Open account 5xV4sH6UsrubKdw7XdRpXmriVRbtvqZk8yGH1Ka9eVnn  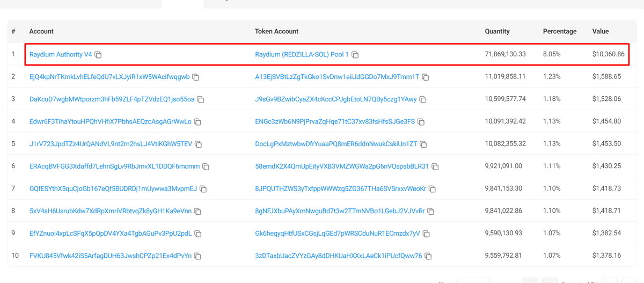[x=111, y=211]
